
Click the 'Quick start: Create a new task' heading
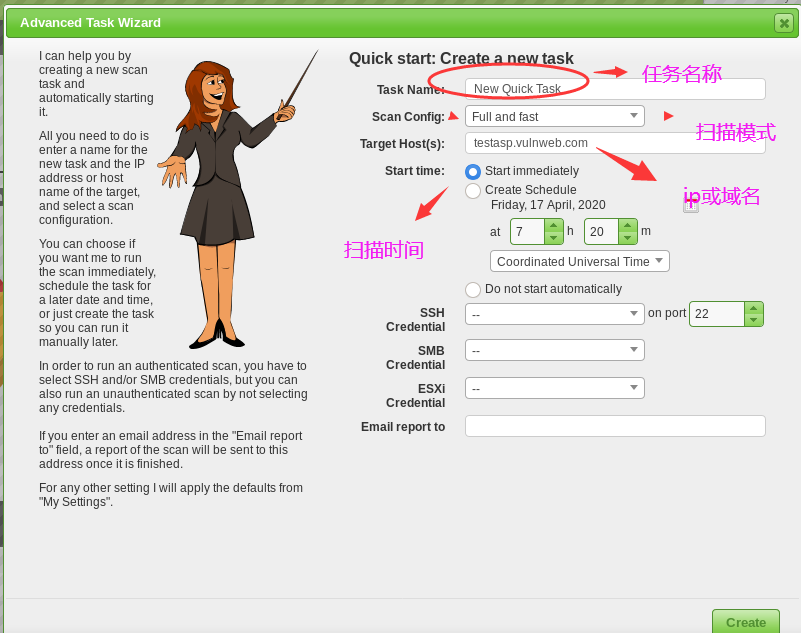pos(461,59)
